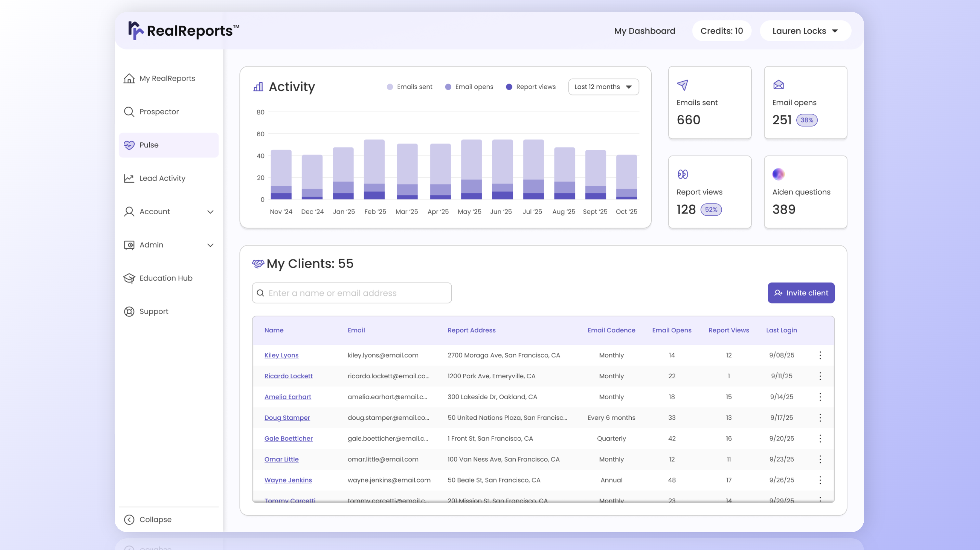Viewport: 980px width, 550px height.
Task: Open the My RealReports home icon
Action: point(129,78)
